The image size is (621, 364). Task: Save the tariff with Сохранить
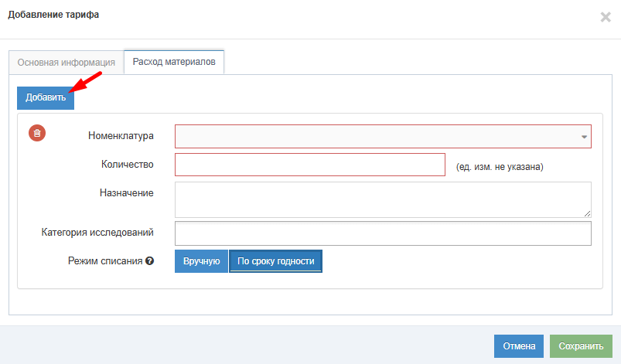tap(581, 346)
